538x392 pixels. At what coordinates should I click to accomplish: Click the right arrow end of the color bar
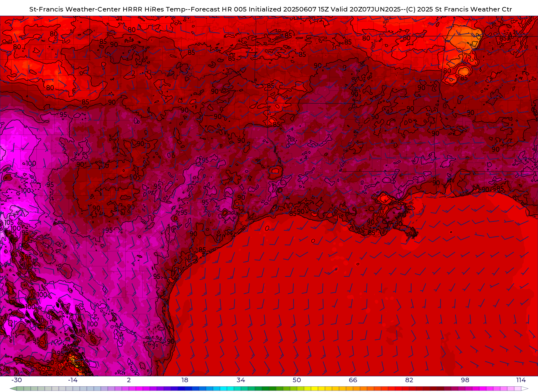[x=525, y=389]
